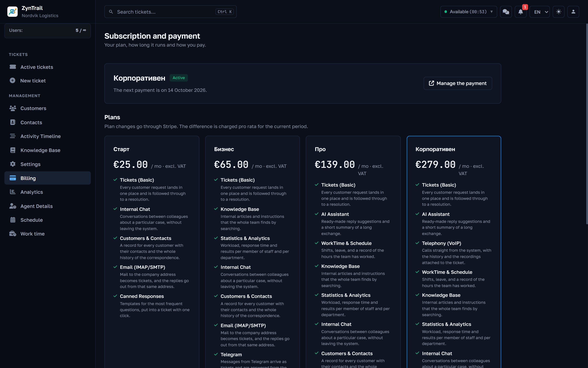Click the Nordvik Logistics company name
The width and height of the screenshot is (588, 368).
point(40,16)
